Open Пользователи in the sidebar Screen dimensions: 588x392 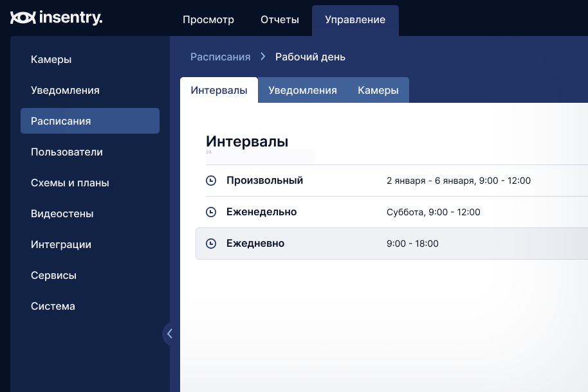pos(67,152)
